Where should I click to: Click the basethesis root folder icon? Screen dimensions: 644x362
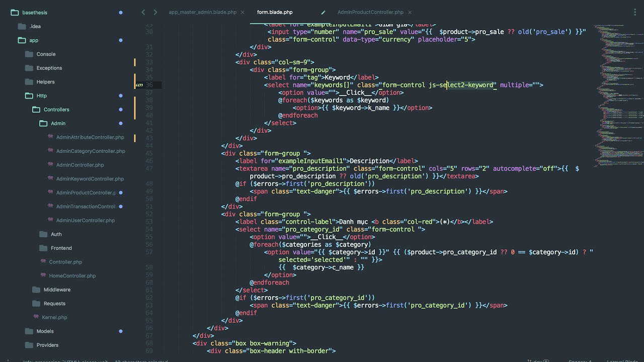[14, 13]
